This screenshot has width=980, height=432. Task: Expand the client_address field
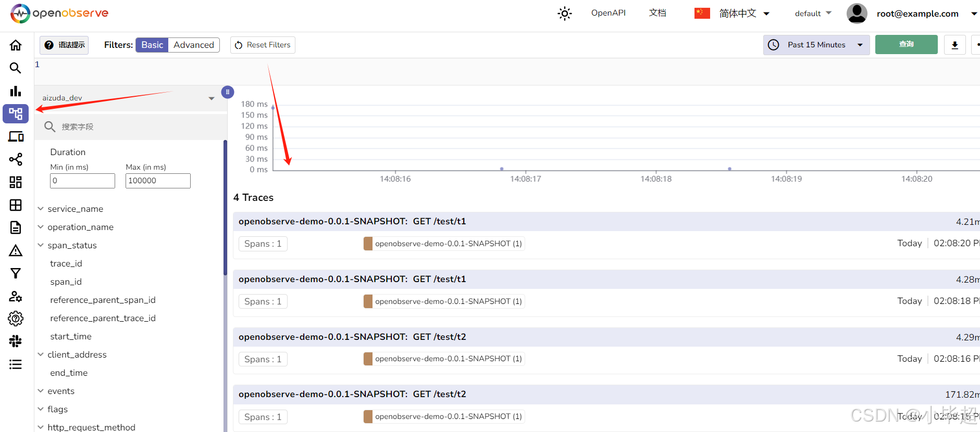[77, 354]
